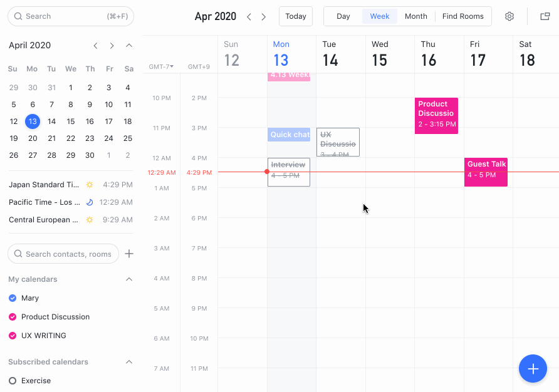Open calendar settings gear icon

[x=509, y=16]
